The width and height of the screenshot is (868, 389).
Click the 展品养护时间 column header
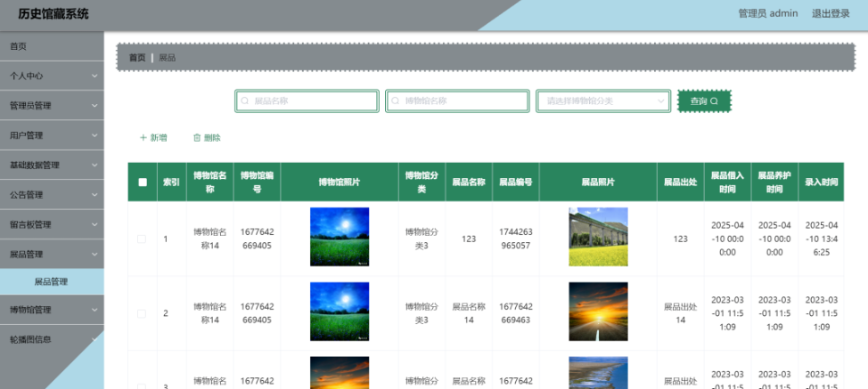(x=774, y=182)
